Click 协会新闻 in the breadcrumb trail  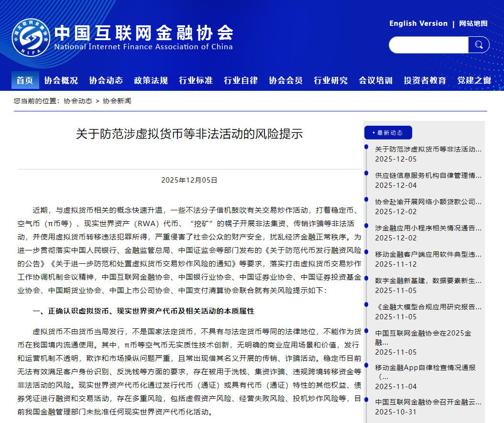click(118, 101)
